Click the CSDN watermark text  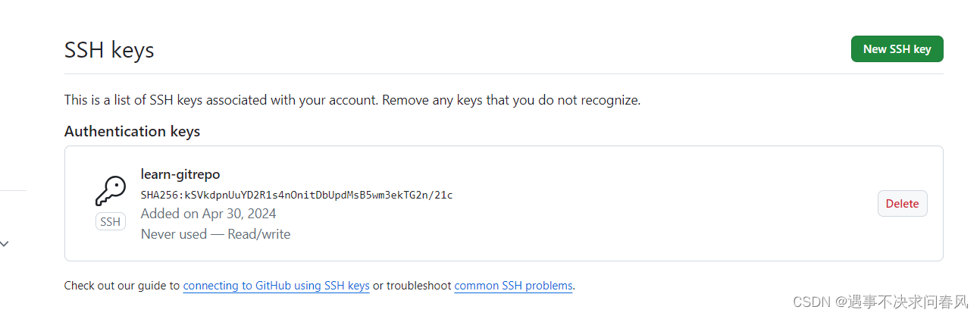(880, 302)
